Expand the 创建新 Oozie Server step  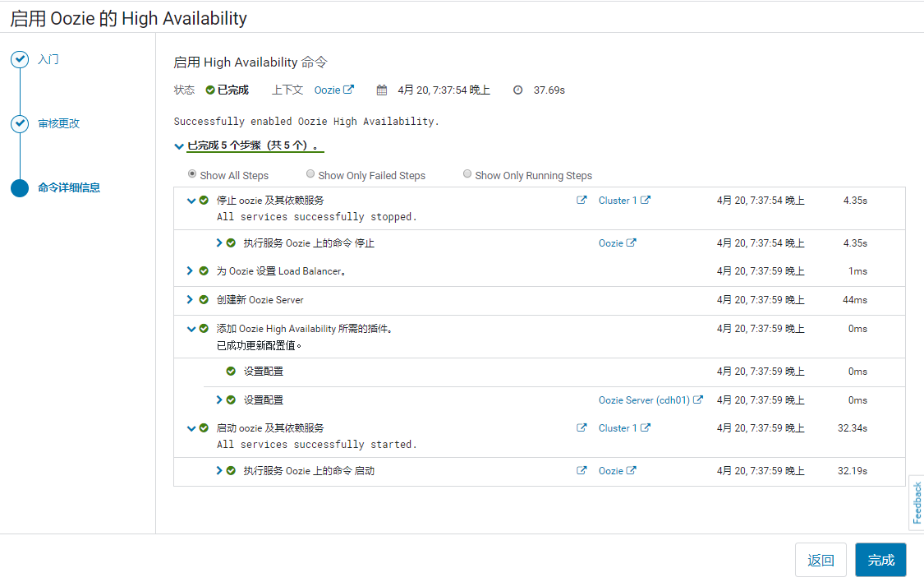[190, 299]
